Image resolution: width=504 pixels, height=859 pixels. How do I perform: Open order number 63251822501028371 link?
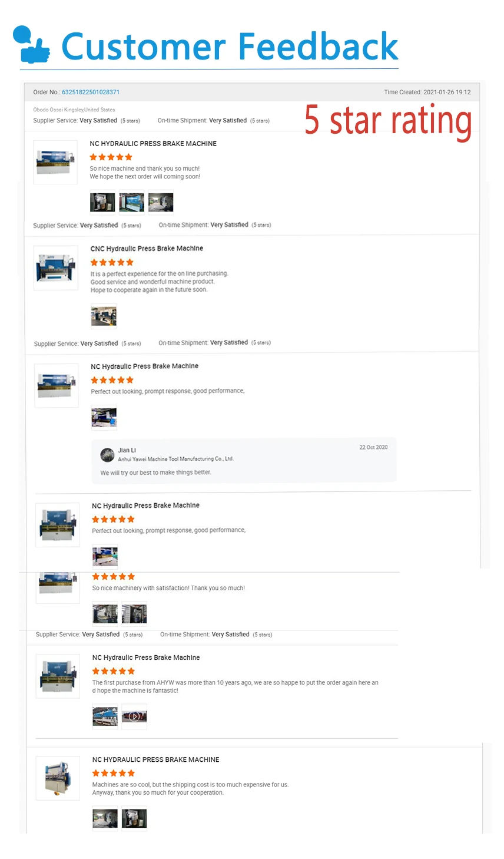91,92
